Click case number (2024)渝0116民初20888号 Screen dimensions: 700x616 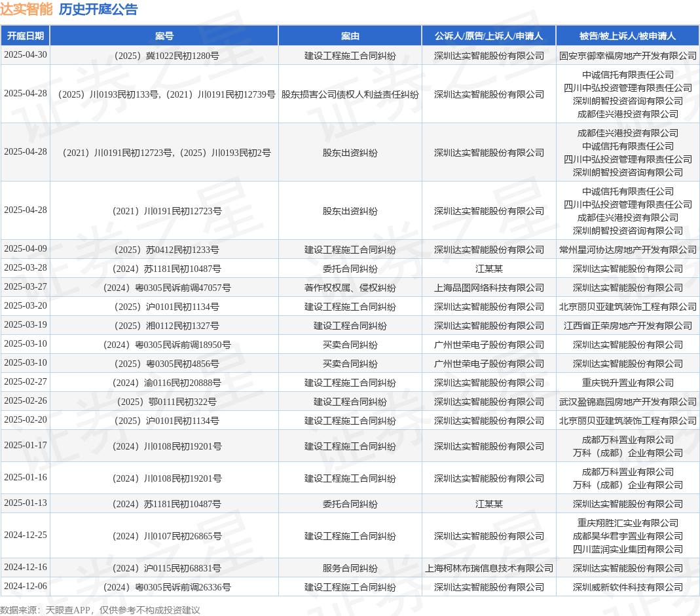[166, 383]
